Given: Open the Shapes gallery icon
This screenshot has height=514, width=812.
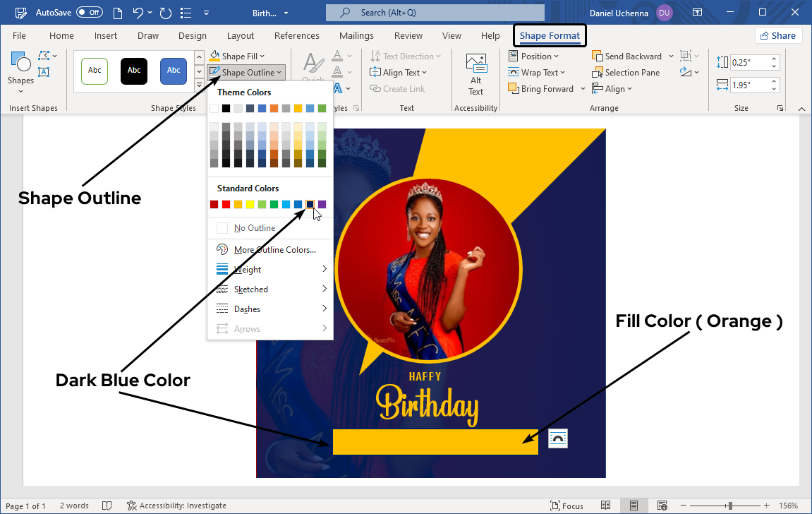Looking at the screenshot, I should coord(20,65).
